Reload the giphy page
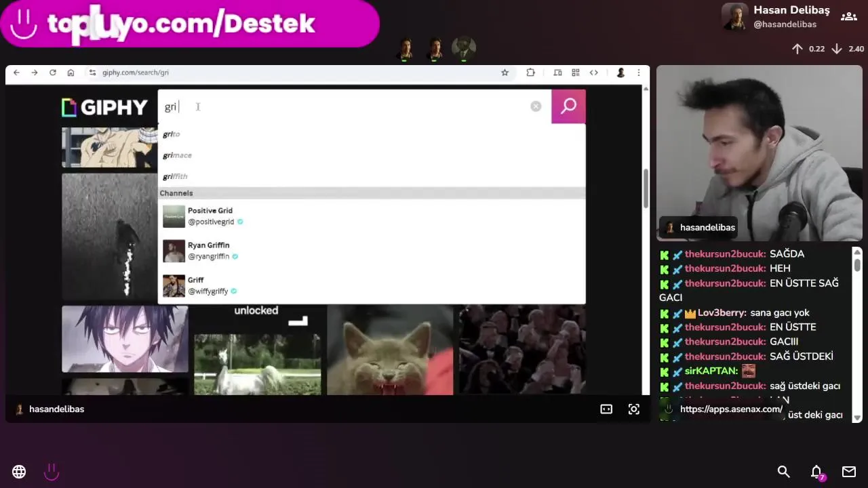The height and width of the screenshot is (488, 868). (x=52, y=73)
